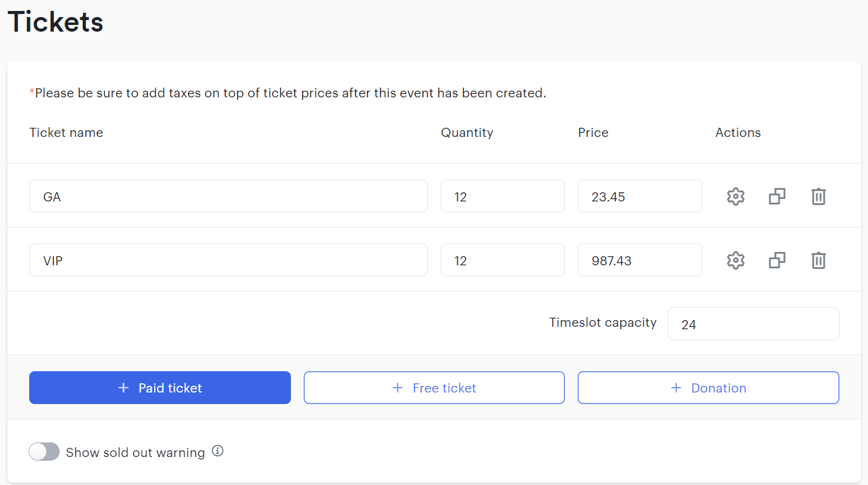Delete the VIP ticket with trash icon

819,260
